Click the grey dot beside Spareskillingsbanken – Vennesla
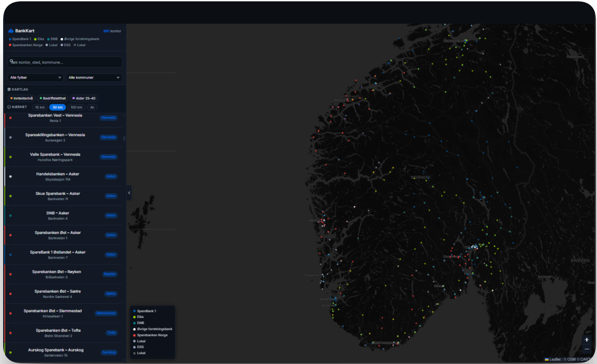The image size is (597, 364). click(10, 137)
